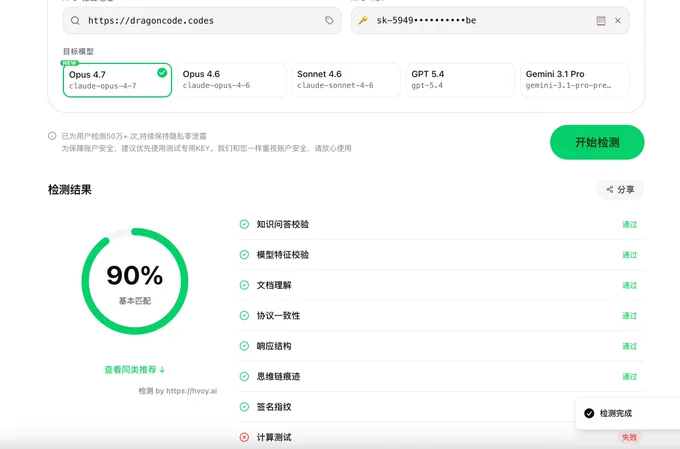This screenshot has width=680, height=449.
Task: Click the paste icon in the API key field
Action: 601,20
